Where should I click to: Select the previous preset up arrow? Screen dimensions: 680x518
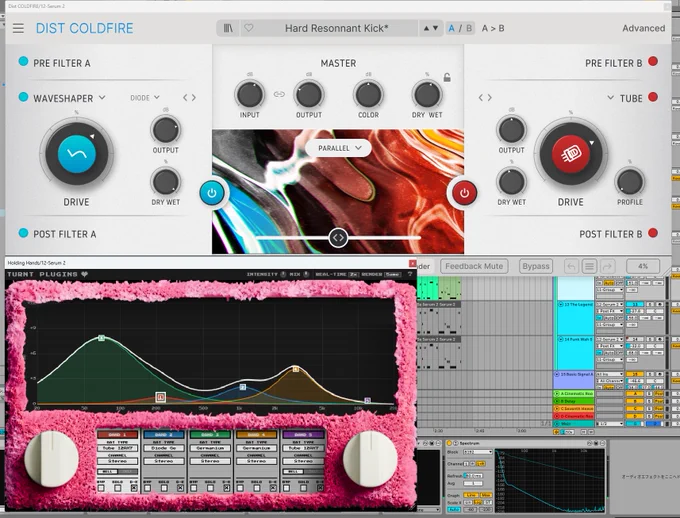426,28
